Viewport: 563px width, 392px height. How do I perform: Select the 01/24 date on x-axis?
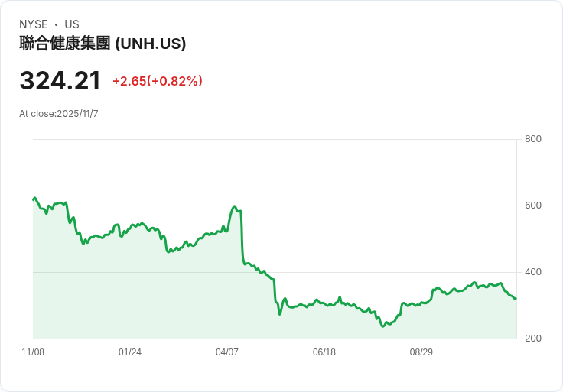(130, 352)
